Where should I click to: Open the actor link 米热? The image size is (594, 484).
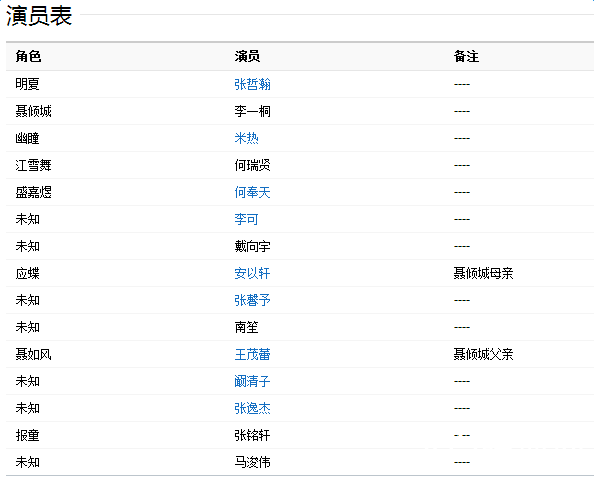pyautogui.click(x=246, y=138)
